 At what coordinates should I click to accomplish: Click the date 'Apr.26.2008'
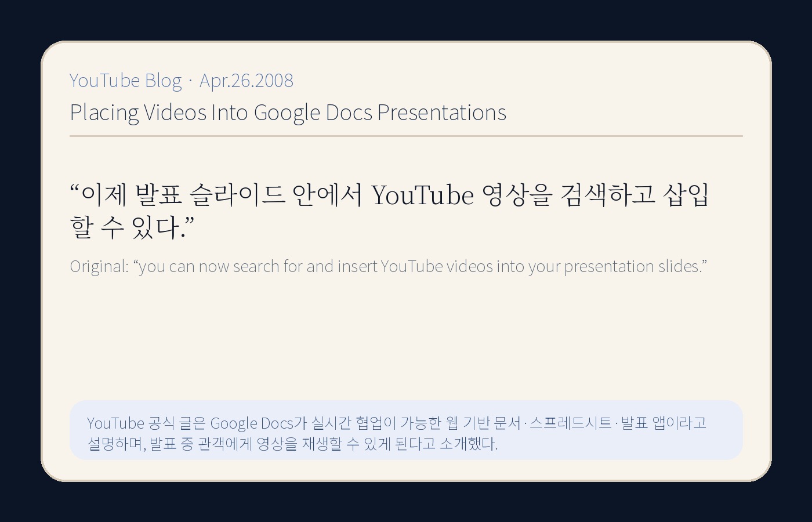246,81
